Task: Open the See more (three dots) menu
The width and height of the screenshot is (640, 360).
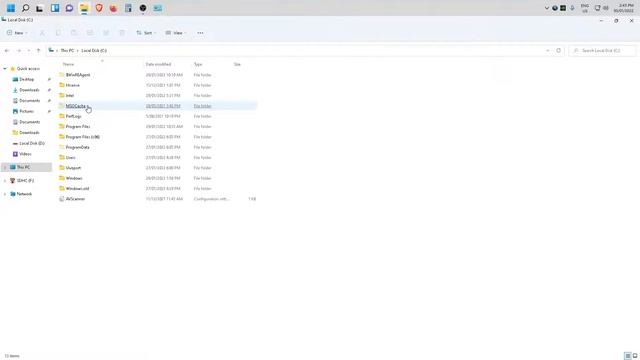Action: tap(200, 33)
